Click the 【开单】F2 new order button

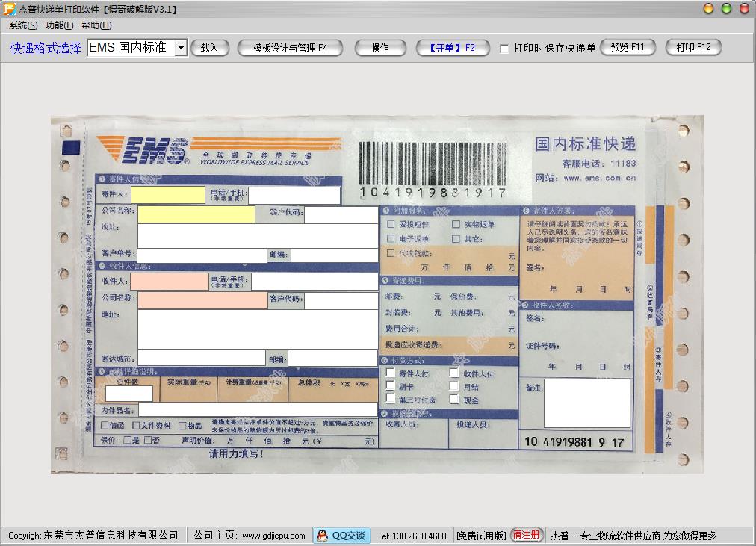(x=452, y=48)
